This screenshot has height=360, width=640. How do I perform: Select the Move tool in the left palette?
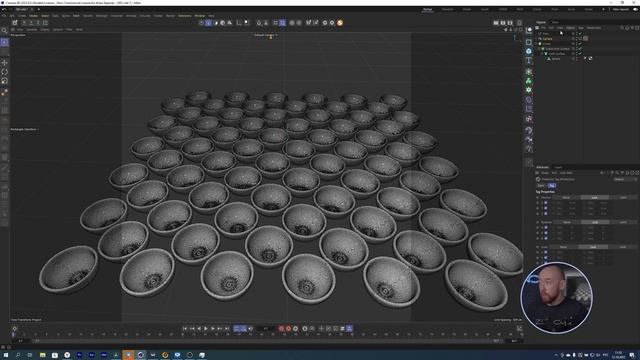4,62
